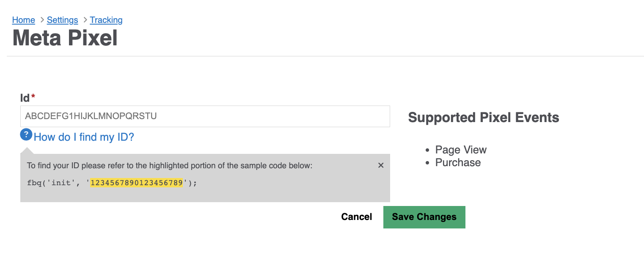Open the Settings breadcrumb link
The height and width of the screenshot is (256, 644).
point(63,20)
